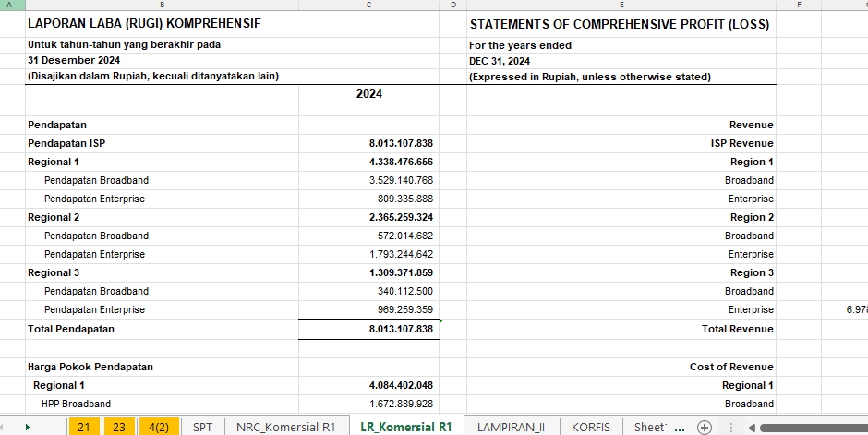Click the sheet navigation next arrow
The width and height of the screenshot is (868, 435).
(28, 427)
